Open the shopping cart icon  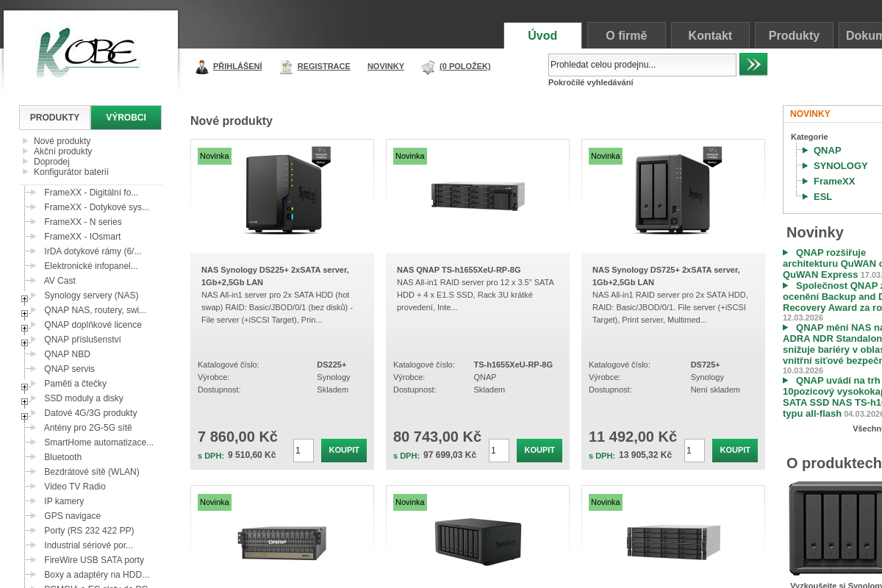tap(429, 67)
